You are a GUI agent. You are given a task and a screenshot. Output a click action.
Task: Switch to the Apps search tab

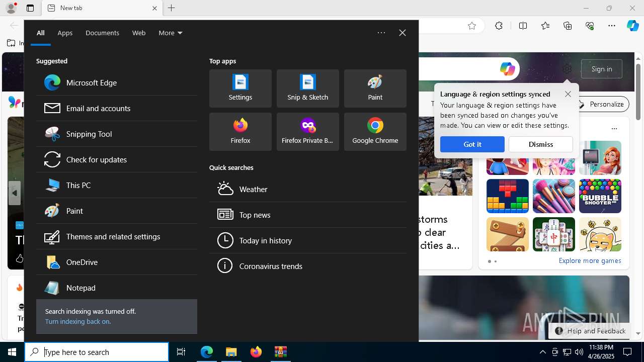point(65,33)
